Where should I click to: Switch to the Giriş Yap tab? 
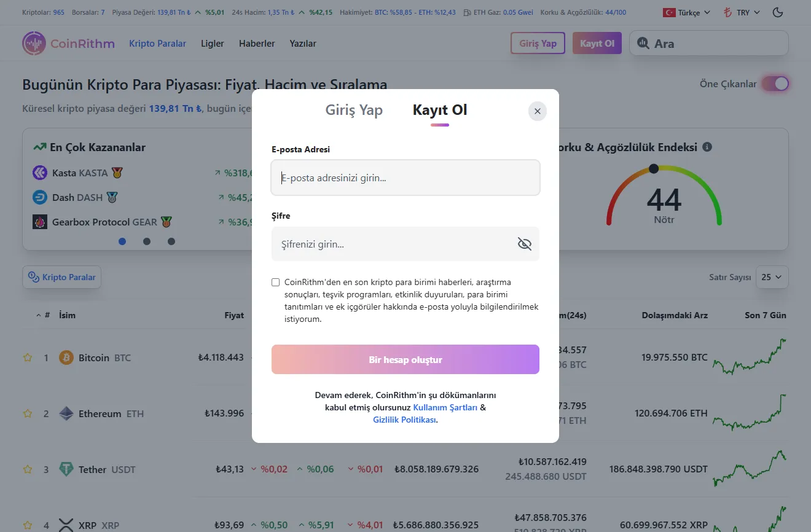(354, 110)
